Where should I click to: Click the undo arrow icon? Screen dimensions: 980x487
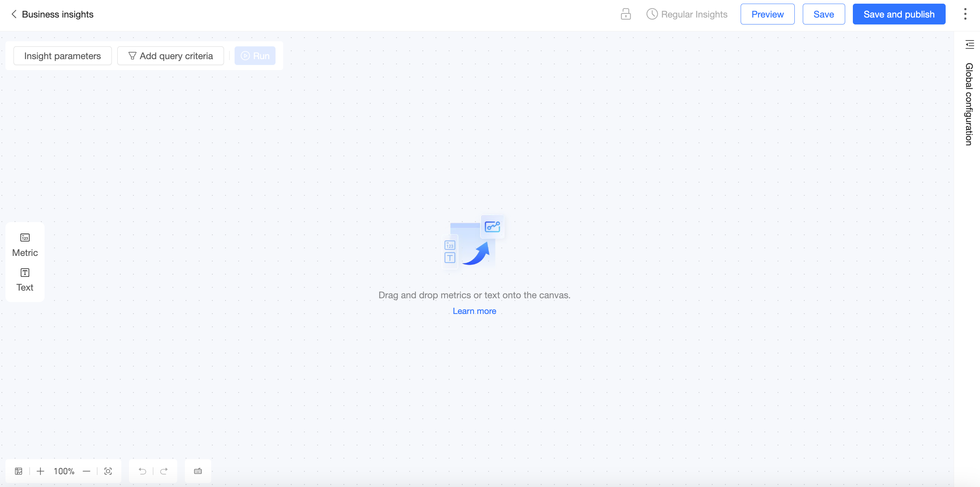coord(142,471)
